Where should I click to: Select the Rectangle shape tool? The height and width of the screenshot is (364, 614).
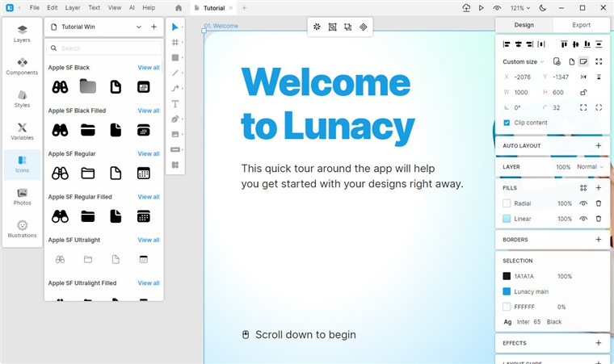(175, 57)
